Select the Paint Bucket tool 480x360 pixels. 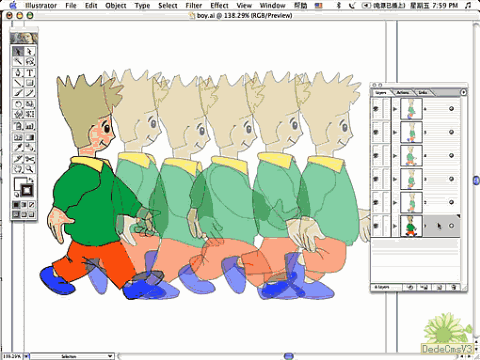click(x=30, y=147)
